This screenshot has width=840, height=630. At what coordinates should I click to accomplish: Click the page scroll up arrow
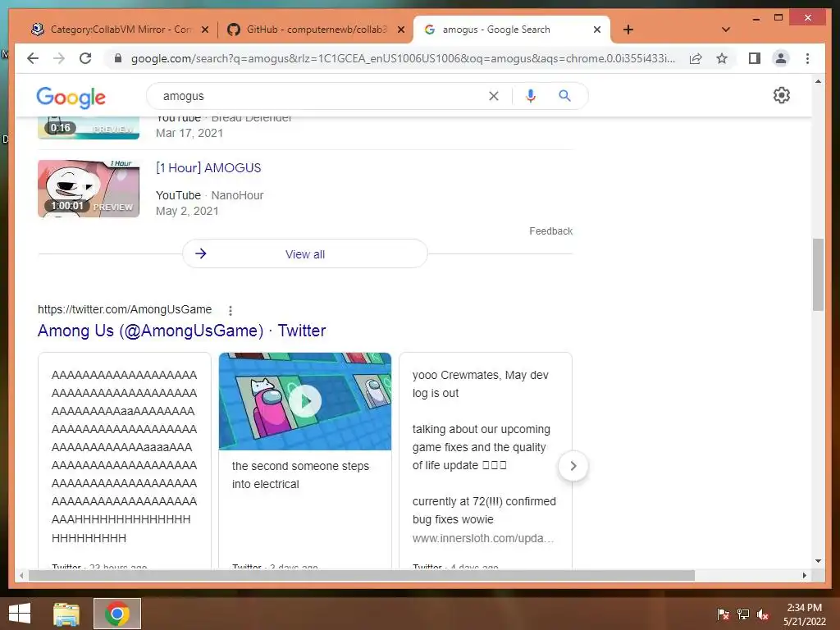coord(818,81)
